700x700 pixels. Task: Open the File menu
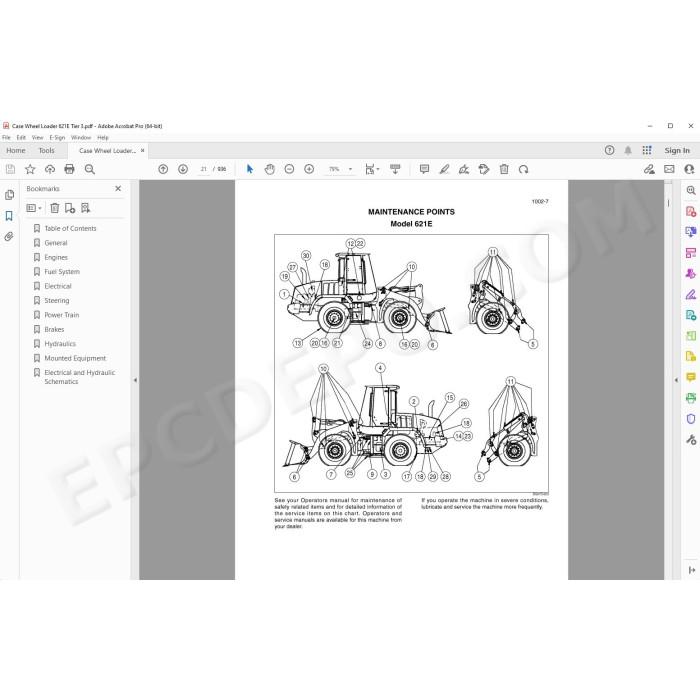(6, 138)
